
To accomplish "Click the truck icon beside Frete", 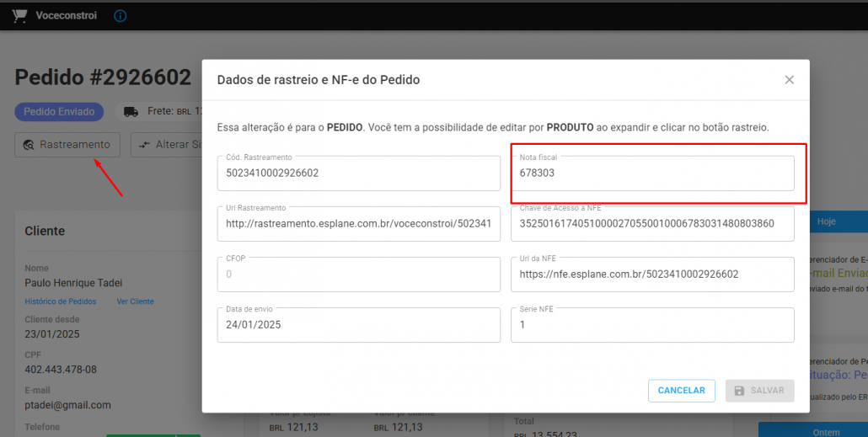I will pyautogui.click(x=131, y=111).
